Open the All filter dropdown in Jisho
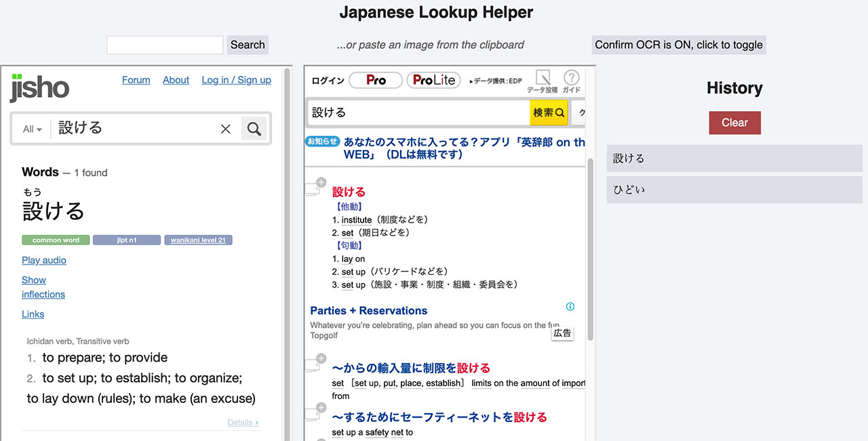Image resolution: width=868 pixels, height=441 pixels. pyautogui.click(x=32, y=129)
